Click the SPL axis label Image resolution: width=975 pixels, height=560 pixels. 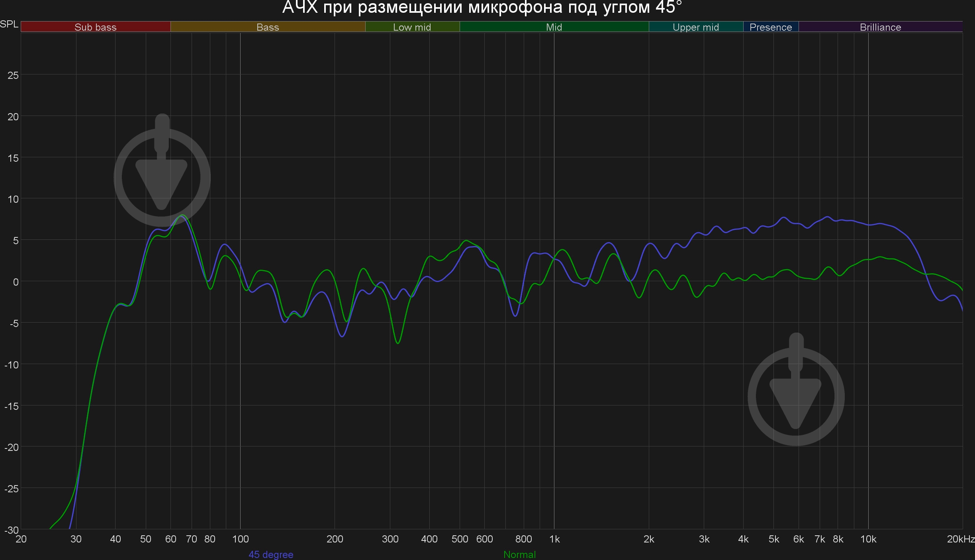click(9, 24)
